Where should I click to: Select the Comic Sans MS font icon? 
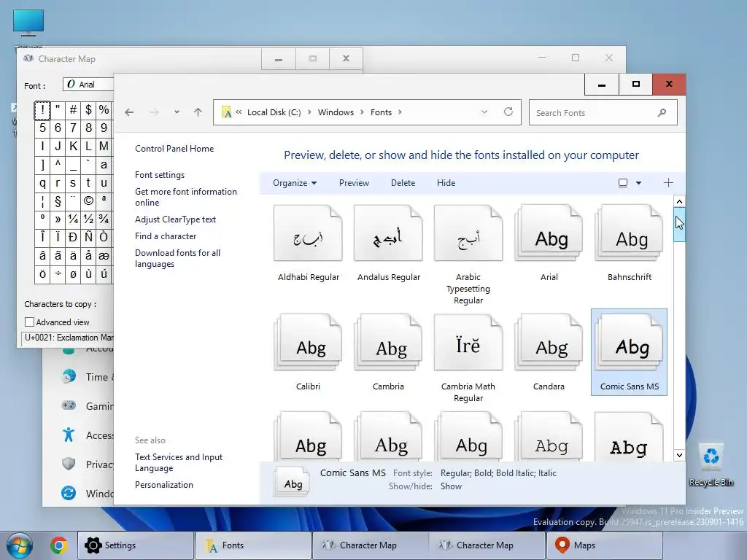click(630, 343)
